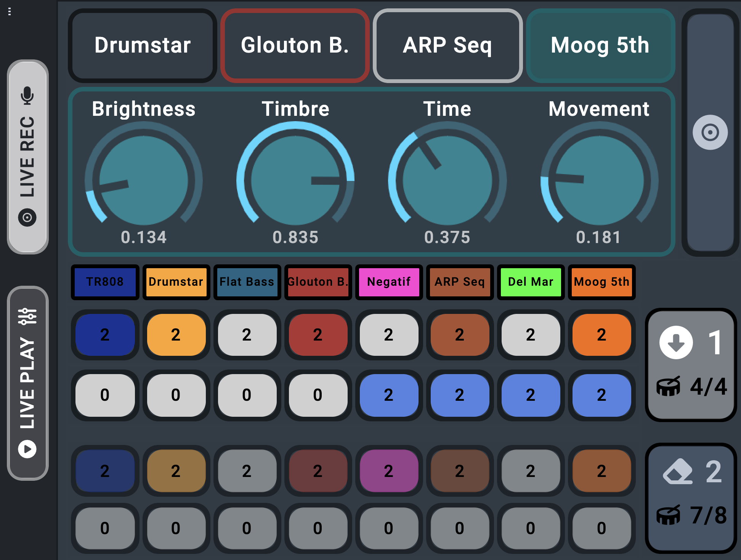The width and height of the screenshot is (741, 560).
Task: Click the Timbre knob showing 0.835
Action: 295,180
